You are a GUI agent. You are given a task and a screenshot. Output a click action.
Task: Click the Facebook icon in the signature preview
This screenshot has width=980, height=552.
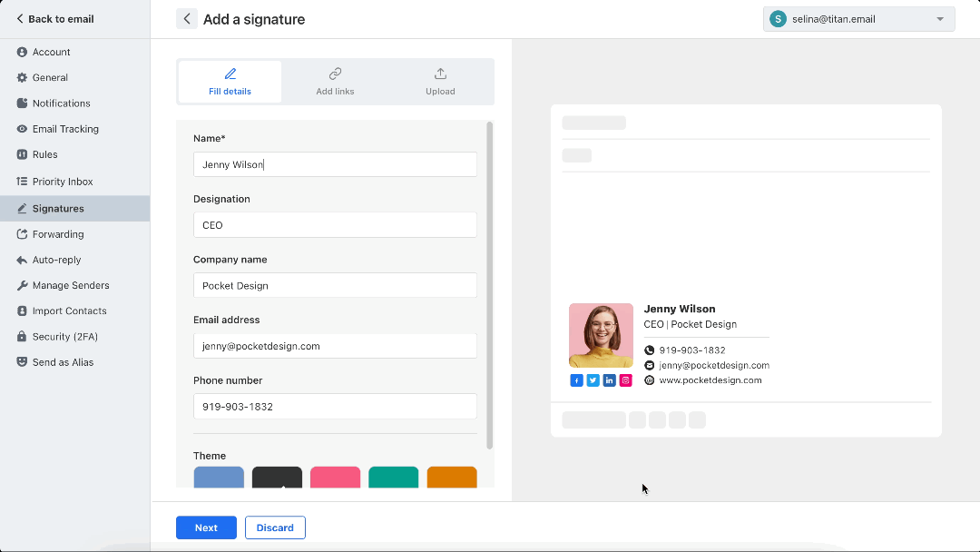coord(577,380)
